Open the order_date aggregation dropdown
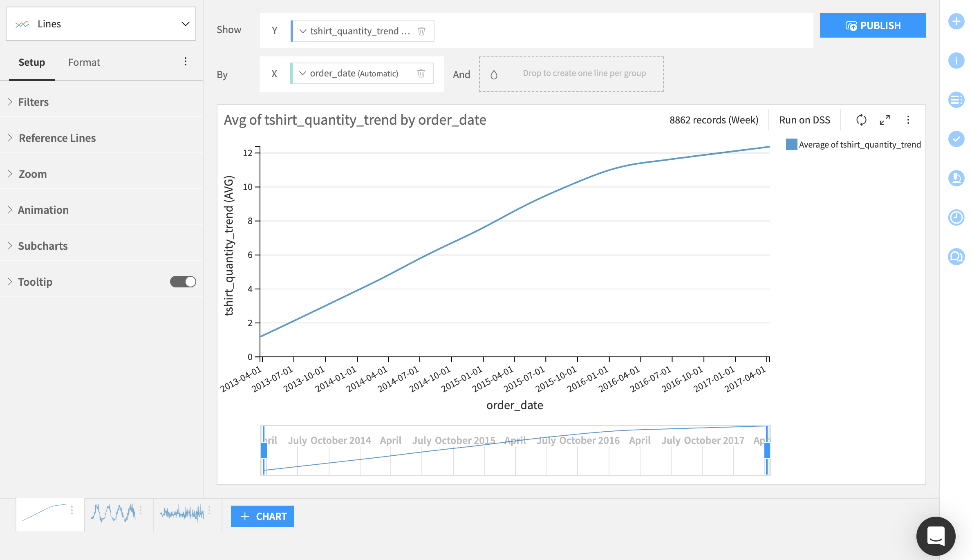 302,73
